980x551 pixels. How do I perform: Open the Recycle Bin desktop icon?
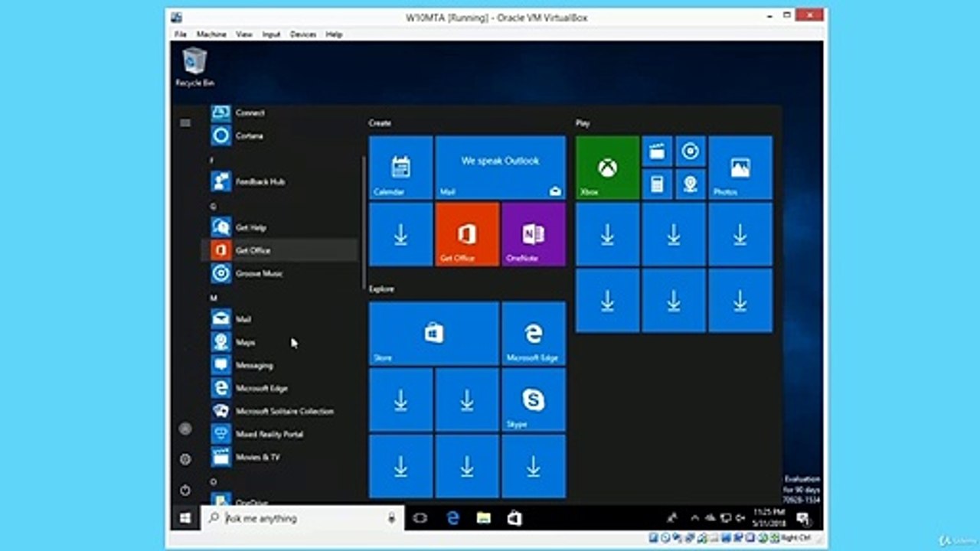(x=194, y=67)
